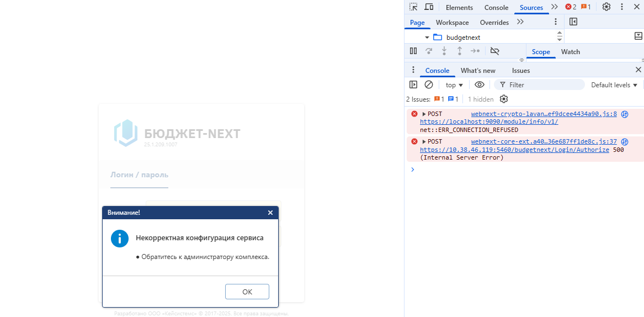Open DevTools settings gear

click(x=606, y=7)
